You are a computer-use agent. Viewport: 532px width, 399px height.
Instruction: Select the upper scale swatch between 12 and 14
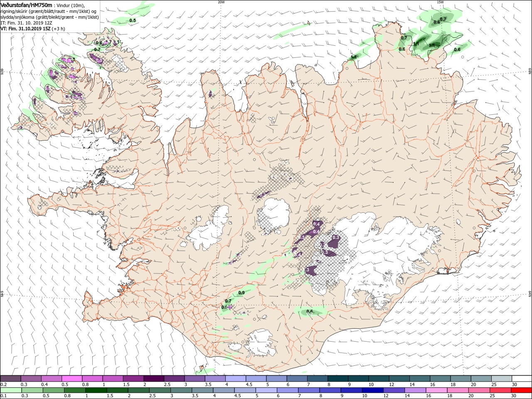click(399, 379)
